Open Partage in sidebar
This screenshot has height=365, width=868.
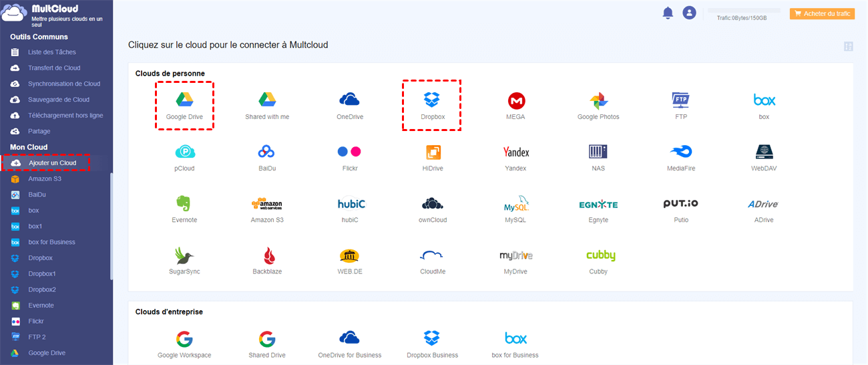point(39,132)
